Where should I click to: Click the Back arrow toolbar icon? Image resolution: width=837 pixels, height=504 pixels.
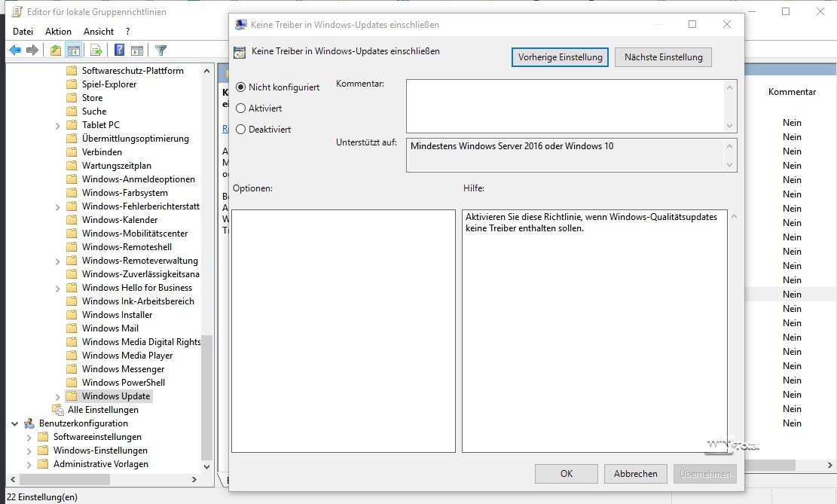tap(15, 50)
